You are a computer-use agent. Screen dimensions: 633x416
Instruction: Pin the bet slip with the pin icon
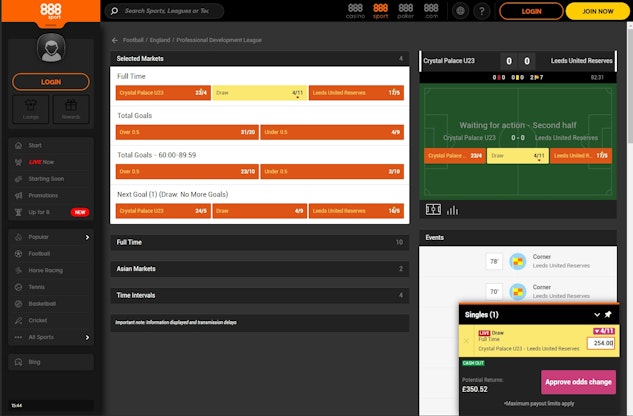[x=609, y=314]
